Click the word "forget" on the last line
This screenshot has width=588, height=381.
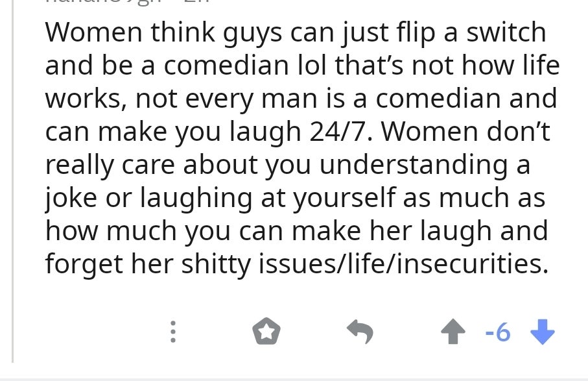84,264
